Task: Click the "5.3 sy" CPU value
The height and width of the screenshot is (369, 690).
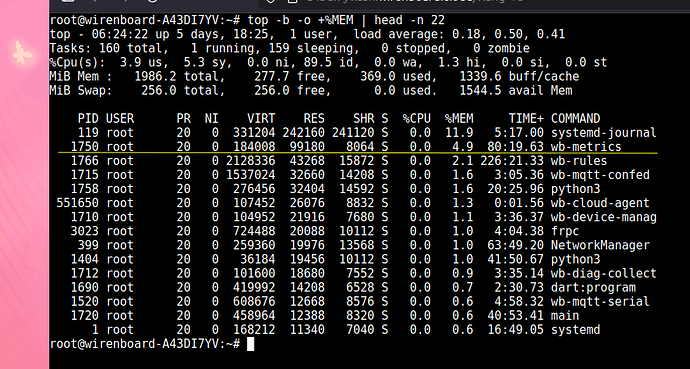Action: click(205, 62)
